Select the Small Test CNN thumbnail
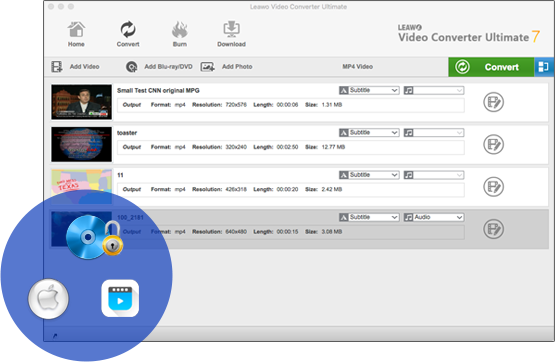The height and width of the screenshot is (362, 555). click(81, 102)
